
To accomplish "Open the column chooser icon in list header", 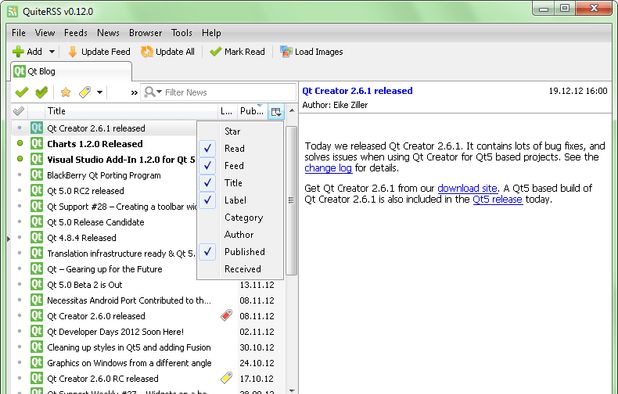I will pyautogui.click(x=276, y=112).
